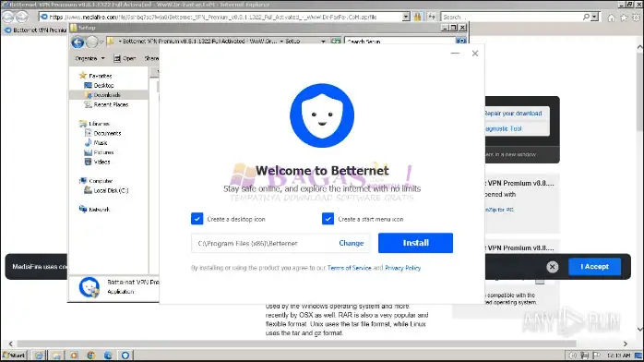Click Repair your download link
The image size is (644, 362).
click(x=513, y=114)
